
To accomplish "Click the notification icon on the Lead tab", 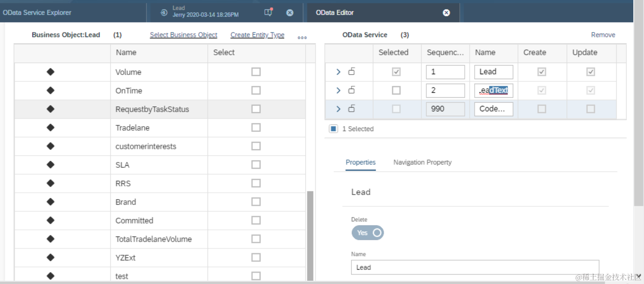I will (x=268, y=12).
